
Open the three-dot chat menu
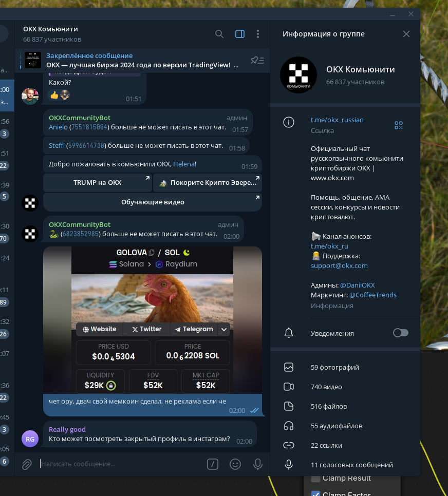[x=258, y=34]
